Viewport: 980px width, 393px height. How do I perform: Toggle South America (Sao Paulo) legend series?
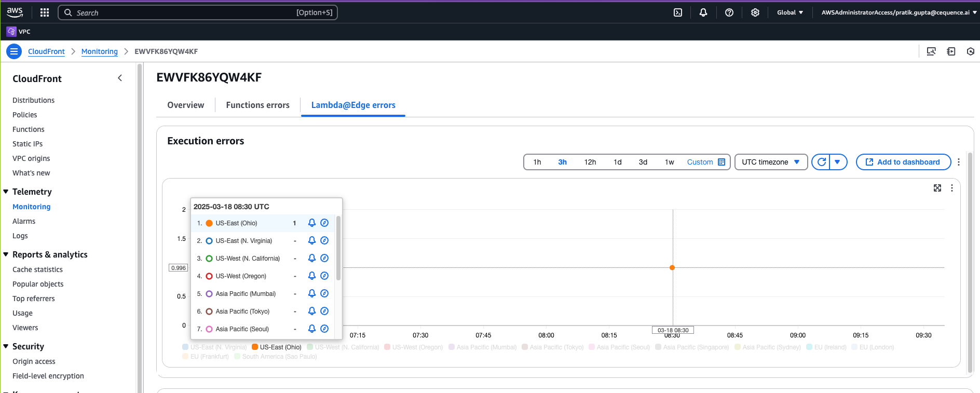[276, 357]
